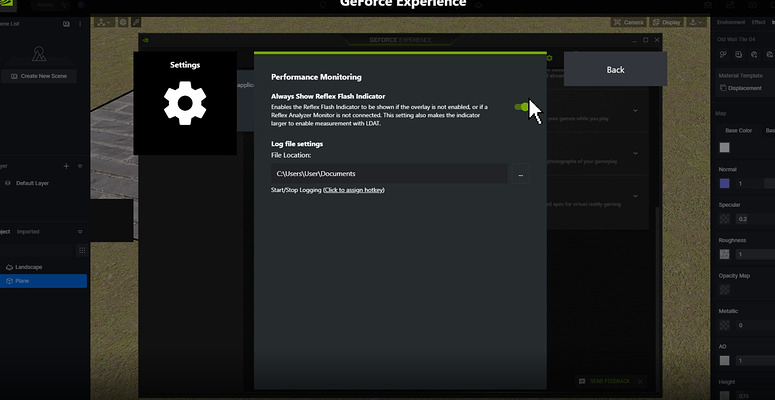Click the log file location path field
Image resolution: width=775 pixels, height=400 pixels.
(x=389, y=174)
